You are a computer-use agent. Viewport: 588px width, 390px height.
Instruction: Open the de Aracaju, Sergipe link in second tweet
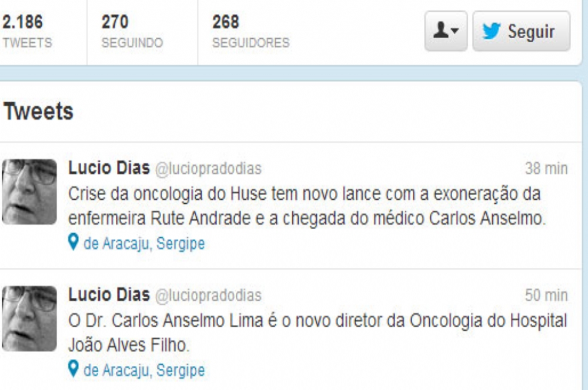(x=144, y=370)
